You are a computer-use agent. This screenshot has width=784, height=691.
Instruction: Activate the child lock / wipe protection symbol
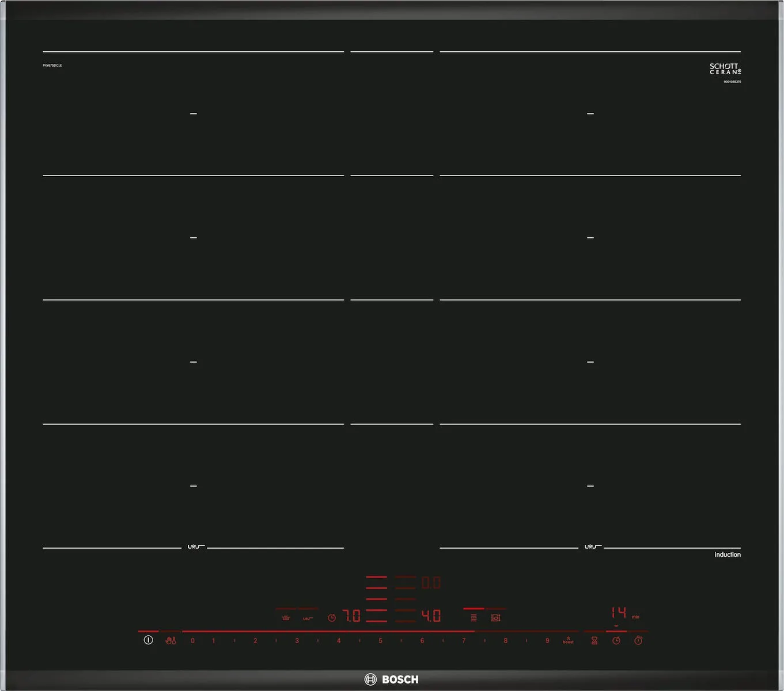point(171,640)
